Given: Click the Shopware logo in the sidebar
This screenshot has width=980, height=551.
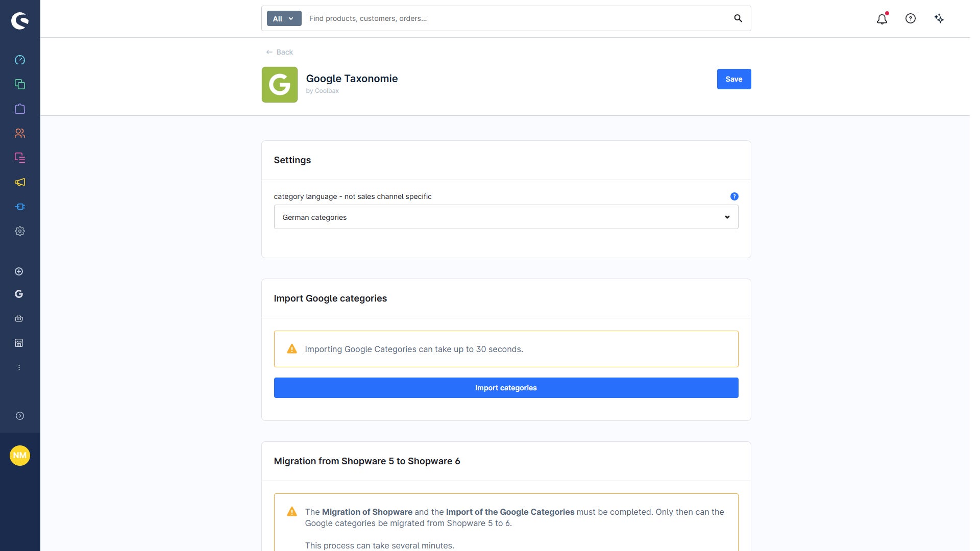Looking at the screenshot, I should (20, 20).
